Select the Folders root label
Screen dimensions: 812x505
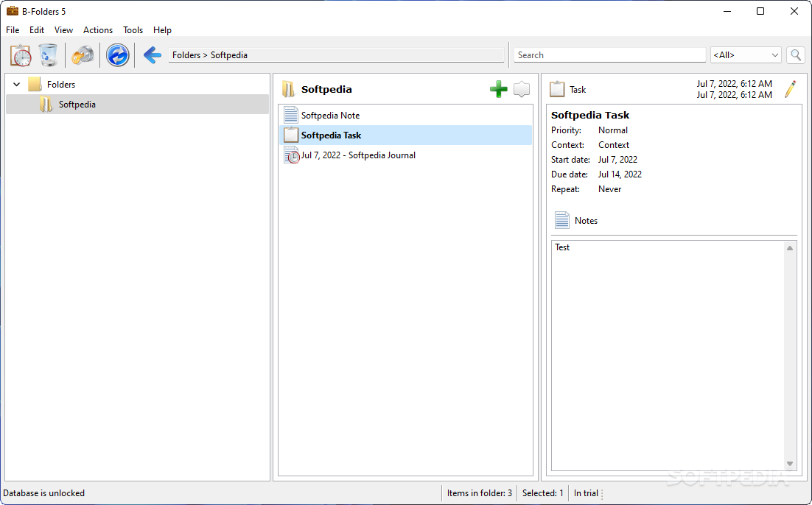[61, 84]
